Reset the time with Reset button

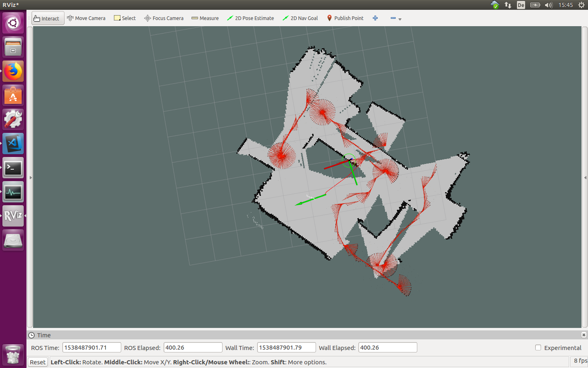(38, 362)
